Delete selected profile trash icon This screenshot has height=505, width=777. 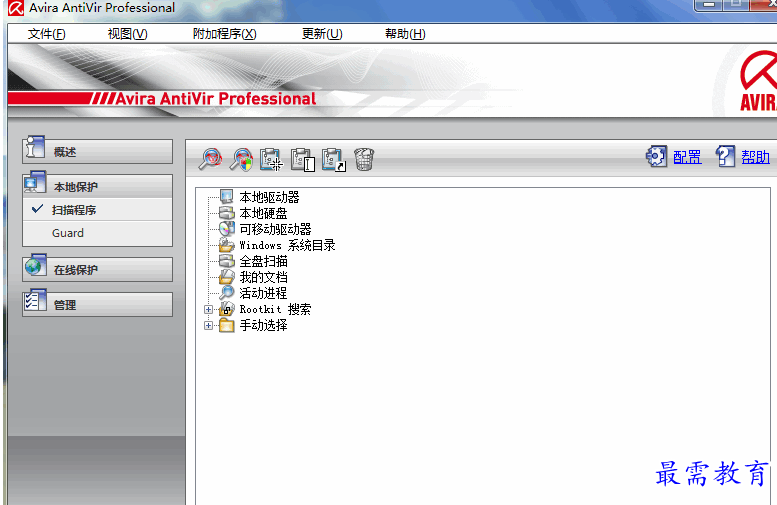point(364,159)
